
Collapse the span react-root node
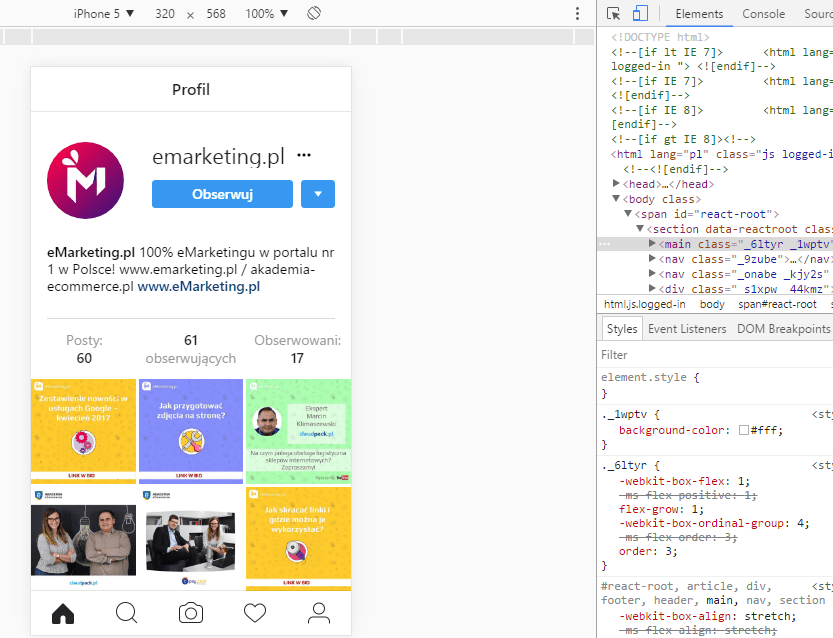(628, 214)
